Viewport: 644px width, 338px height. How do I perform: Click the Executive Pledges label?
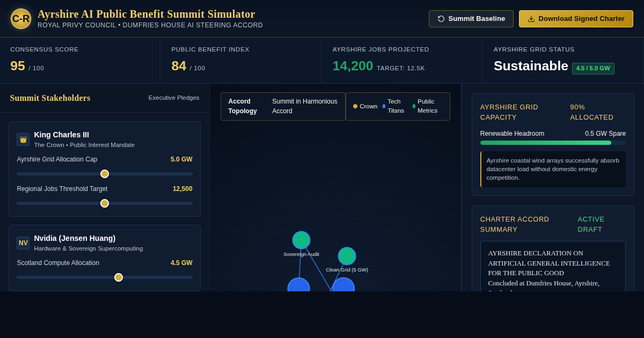(174, 98)
